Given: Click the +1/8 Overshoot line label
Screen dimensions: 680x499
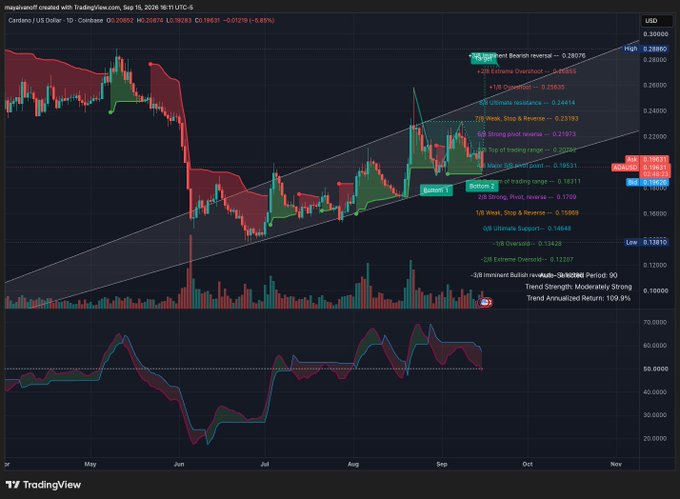Looking at the screenshot, I should click(526, 87).
